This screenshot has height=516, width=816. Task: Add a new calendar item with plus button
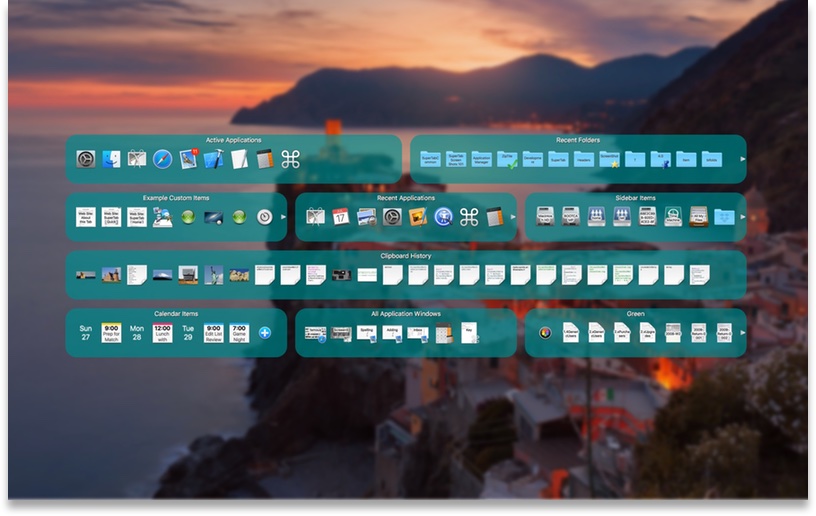click(x=265, y=333)
